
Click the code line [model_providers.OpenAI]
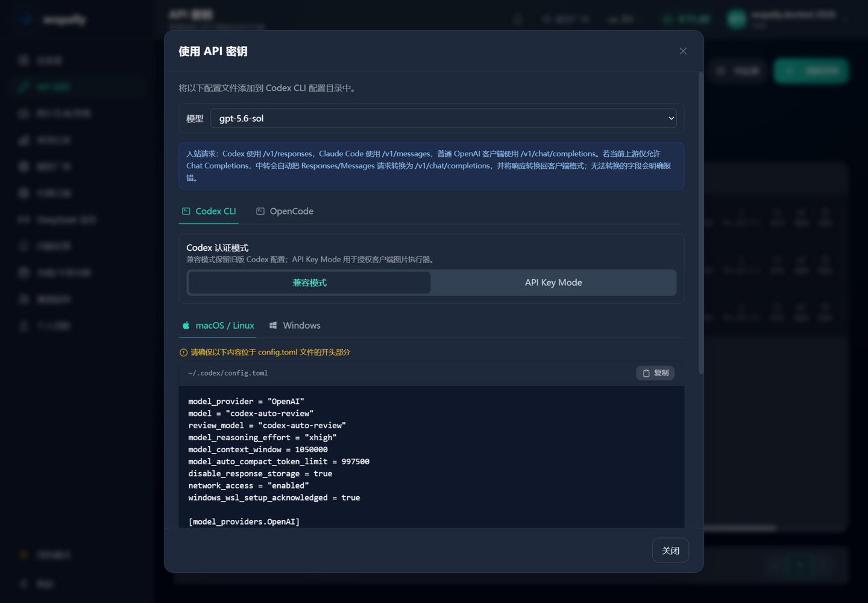pyautogui.click(x=244, y=522)
